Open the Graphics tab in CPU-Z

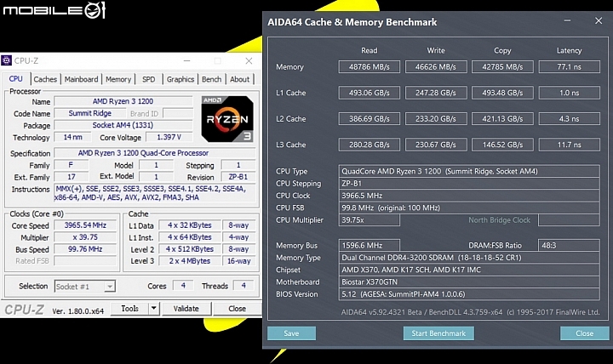180,79
